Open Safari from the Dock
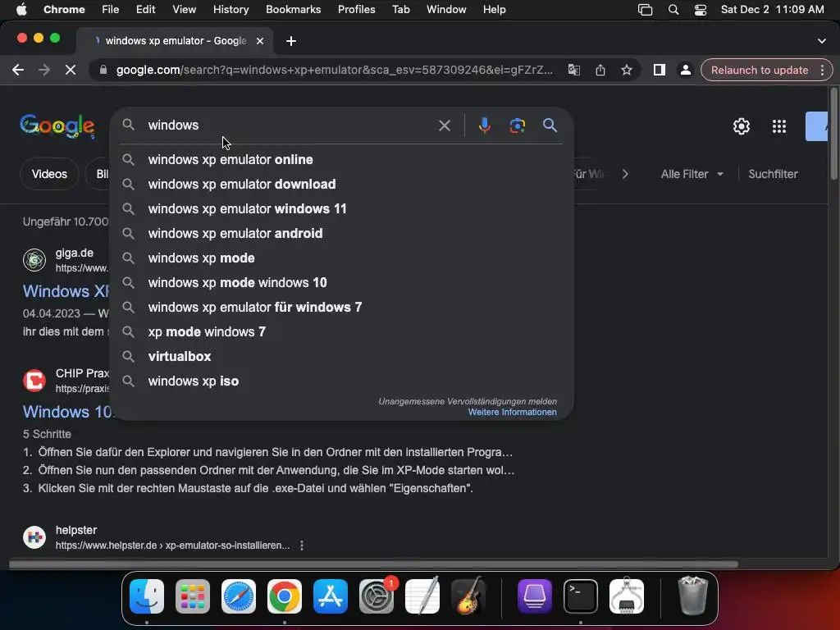Screen dimensions: 840x630 [x=239, y=596]
